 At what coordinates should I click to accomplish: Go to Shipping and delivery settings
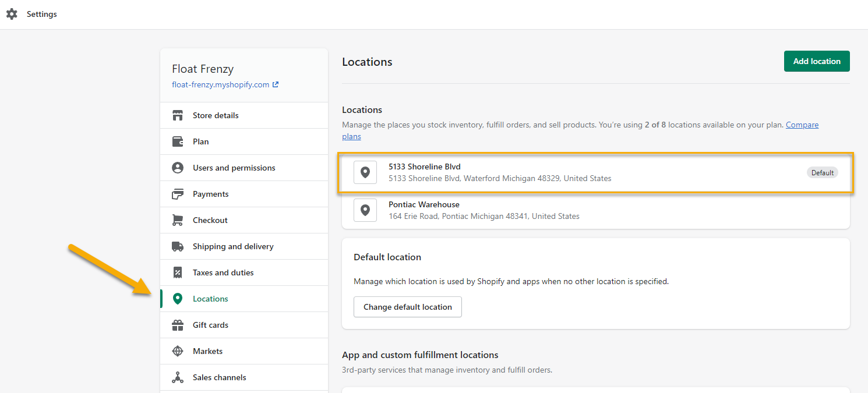click(233, 246)
